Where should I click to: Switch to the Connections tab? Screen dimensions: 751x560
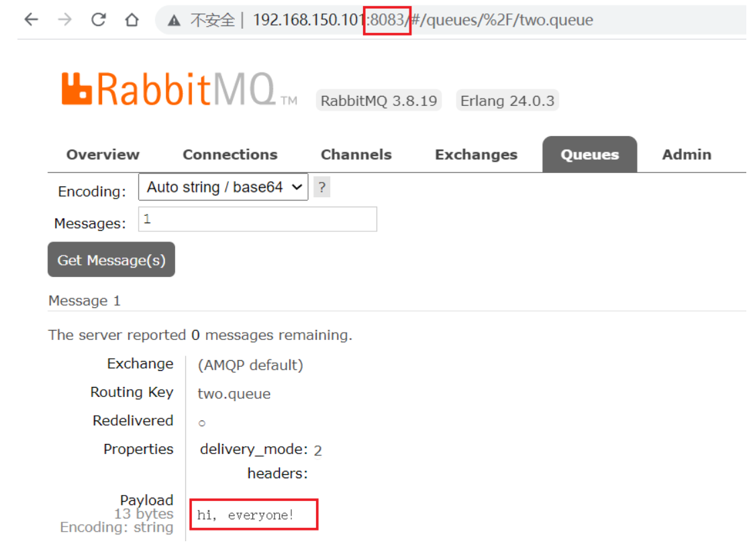230,155
